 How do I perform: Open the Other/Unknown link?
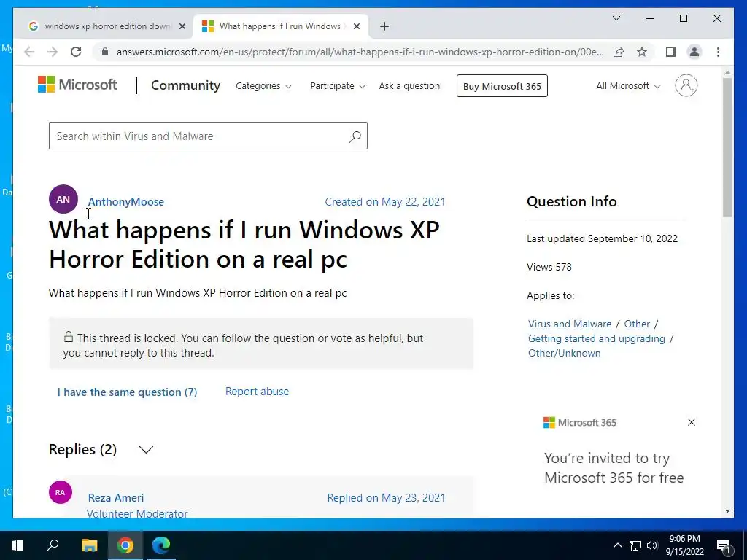pos(564,353)
